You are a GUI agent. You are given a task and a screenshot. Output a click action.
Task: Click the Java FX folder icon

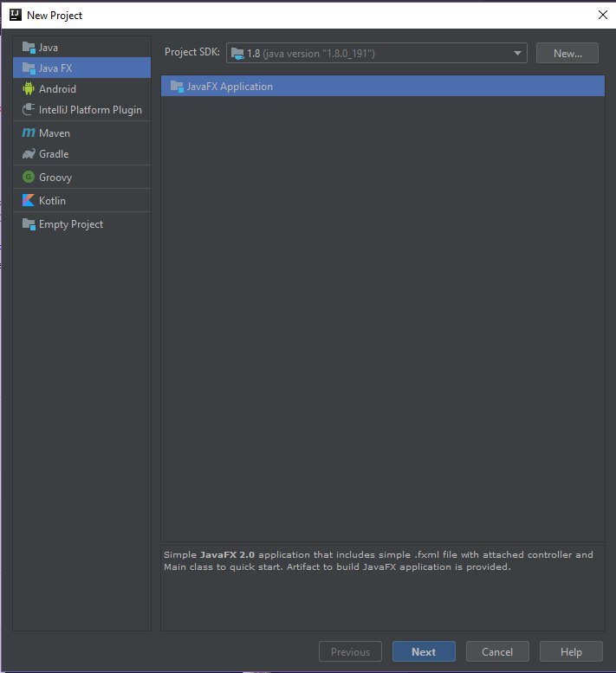point(29,68)
